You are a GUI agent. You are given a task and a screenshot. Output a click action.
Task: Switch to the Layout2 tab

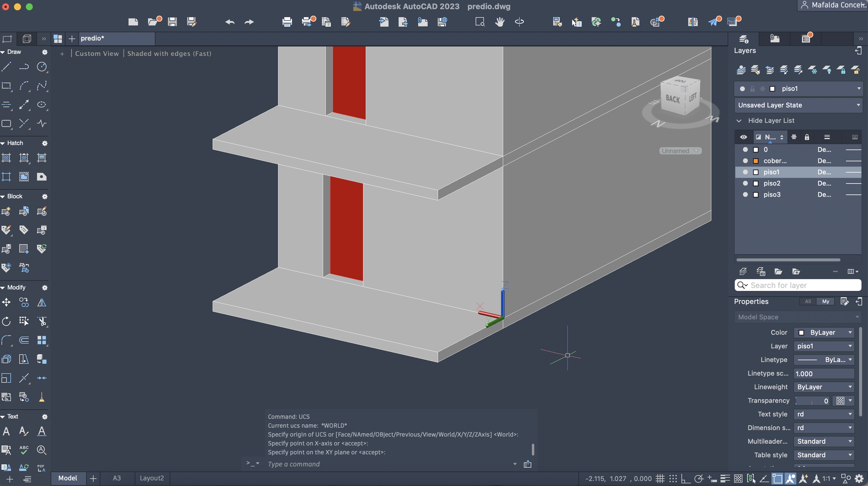152,478
